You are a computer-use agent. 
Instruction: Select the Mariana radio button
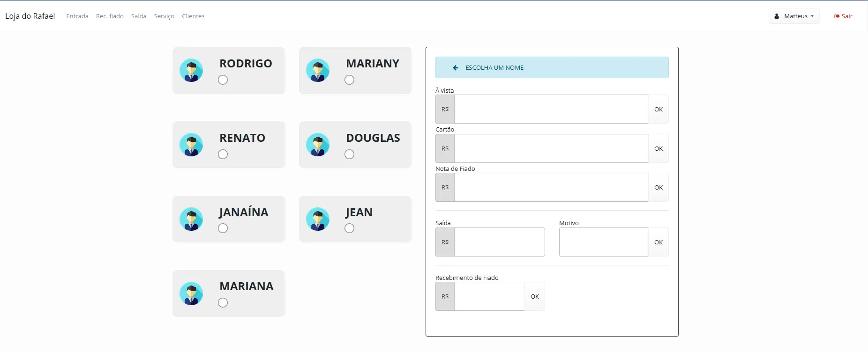coord(223,303)
